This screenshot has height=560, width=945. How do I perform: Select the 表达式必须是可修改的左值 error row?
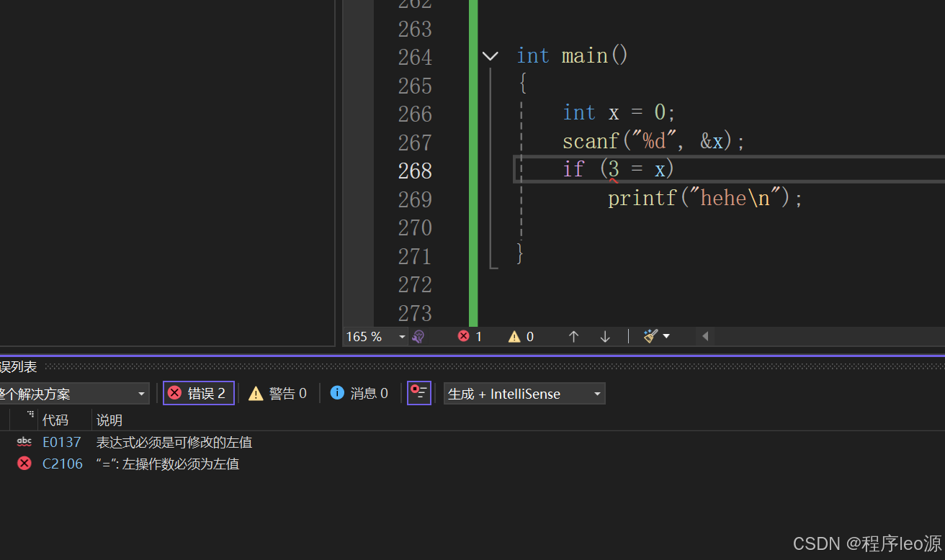point(174,442)
